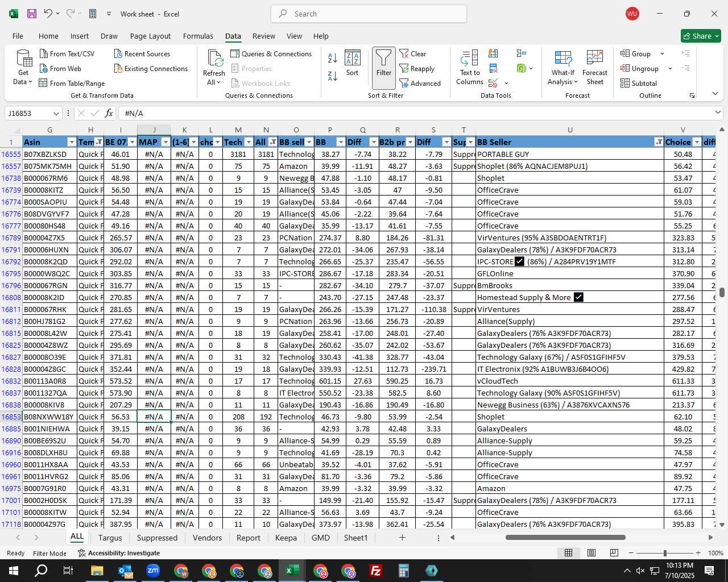
Task: Open the Calculator quick access icon
Action: [93, 14]
